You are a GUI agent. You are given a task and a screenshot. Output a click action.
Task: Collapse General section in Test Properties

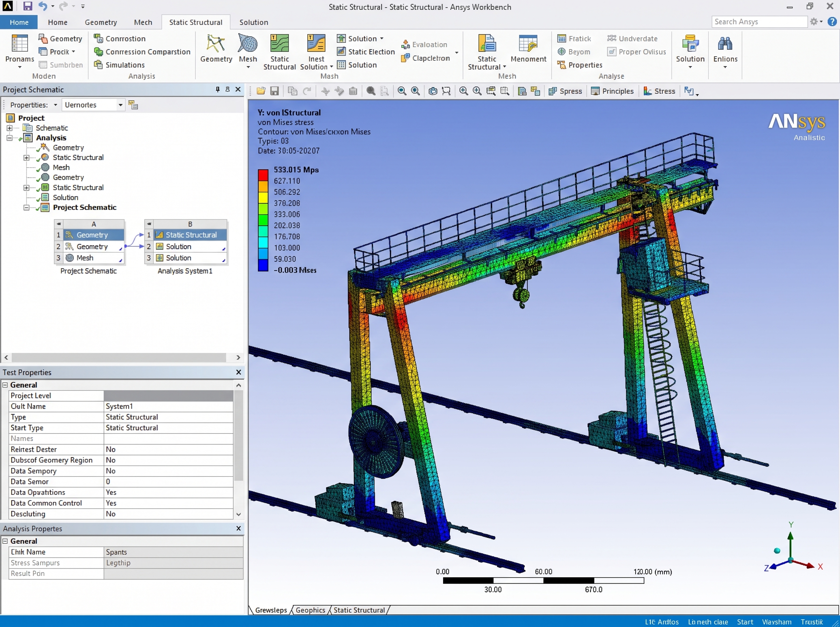(5, 385)
